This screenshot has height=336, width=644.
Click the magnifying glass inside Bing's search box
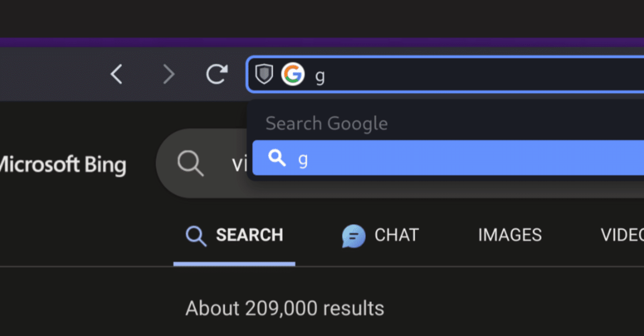(x=190, y=163)
